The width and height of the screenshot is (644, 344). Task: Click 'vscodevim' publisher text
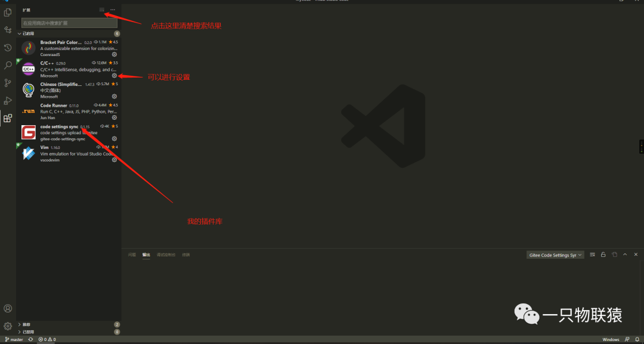pos(49,160)
